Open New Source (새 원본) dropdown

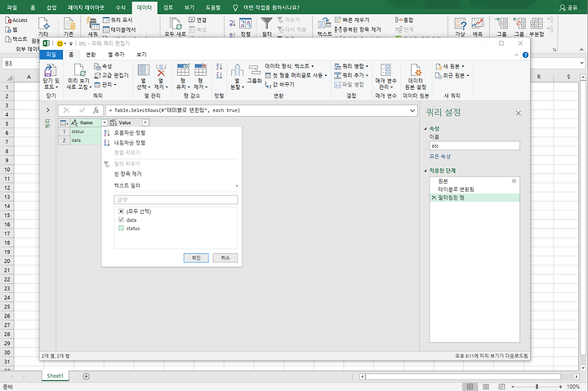[450, 66]
